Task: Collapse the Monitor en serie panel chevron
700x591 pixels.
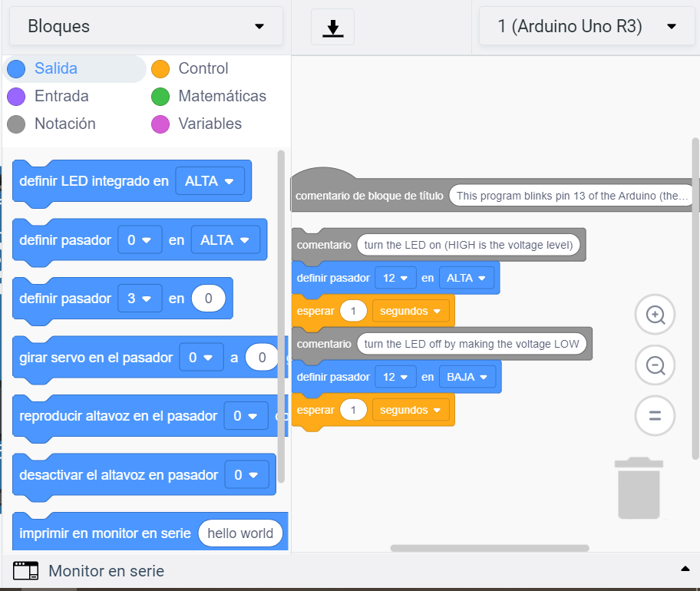Action: [685, 569]
